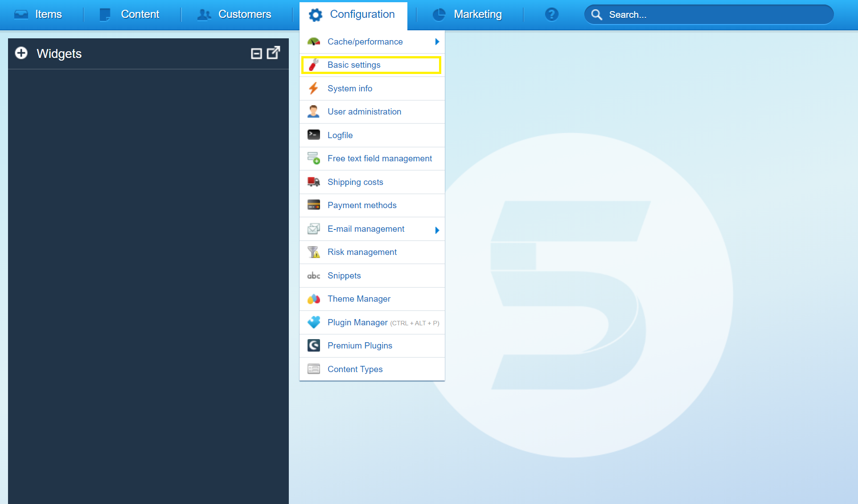This screenshot has height=504, width=858.
Task: Click the Shipping costs truck icon
Action: pyautogui.click(x=314, y=182)
